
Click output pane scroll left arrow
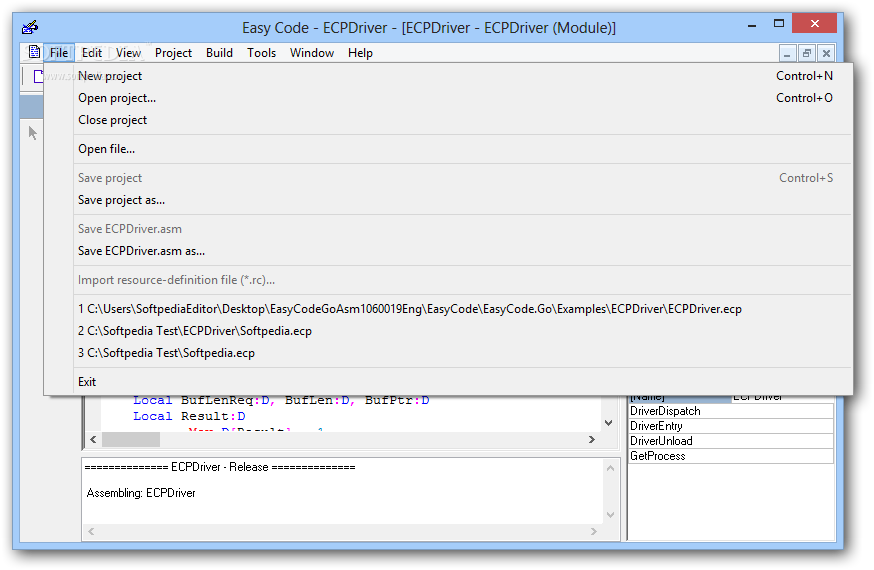pos(91,532)
